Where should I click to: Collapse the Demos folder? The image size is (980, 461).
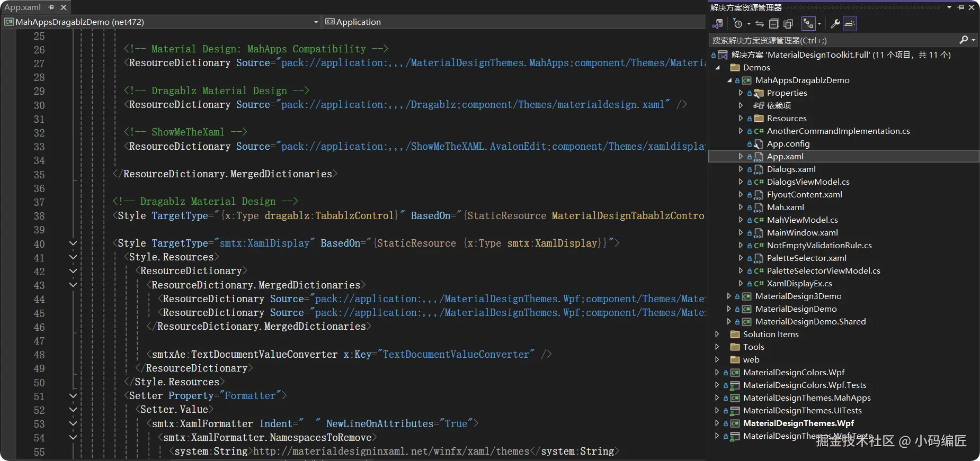click(718, 68)
